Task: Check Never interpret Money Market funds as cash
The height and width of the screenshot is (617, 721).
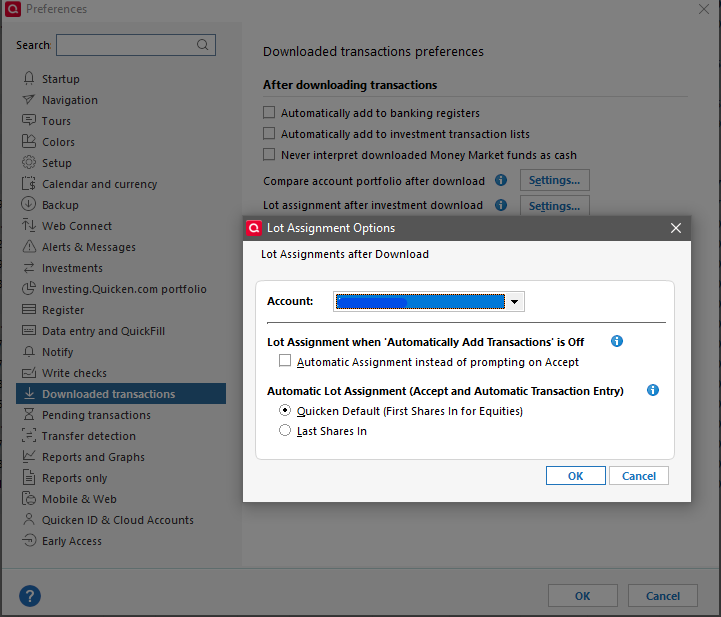Action: click(x=269, y=154)
